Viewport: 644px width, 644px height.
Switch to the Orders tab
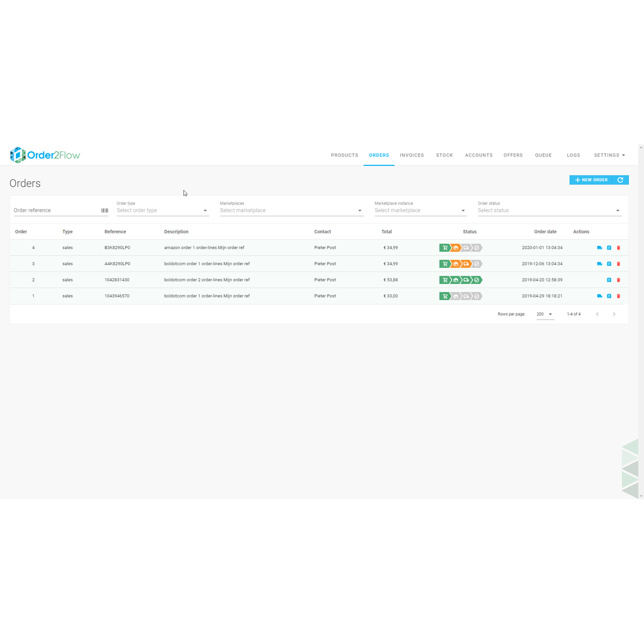click(379, 155)
